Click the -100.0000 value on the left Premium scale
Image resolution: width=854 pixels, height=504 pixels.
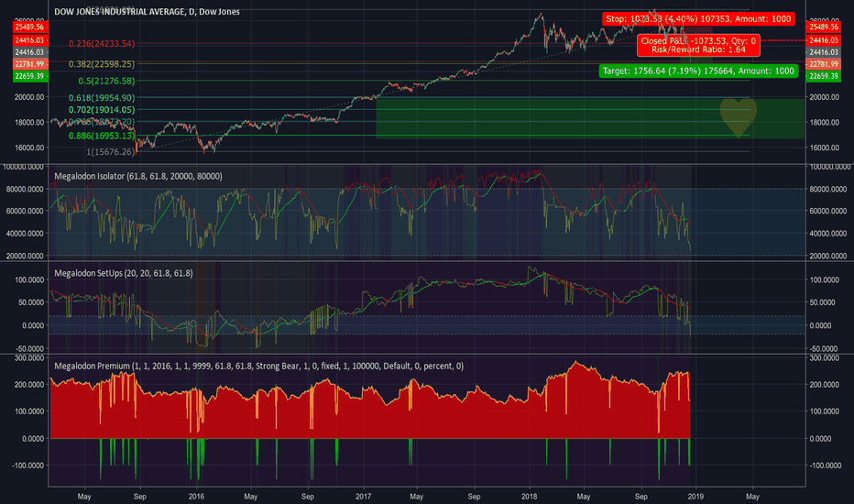pyautogui.click(x=28, y=466)
